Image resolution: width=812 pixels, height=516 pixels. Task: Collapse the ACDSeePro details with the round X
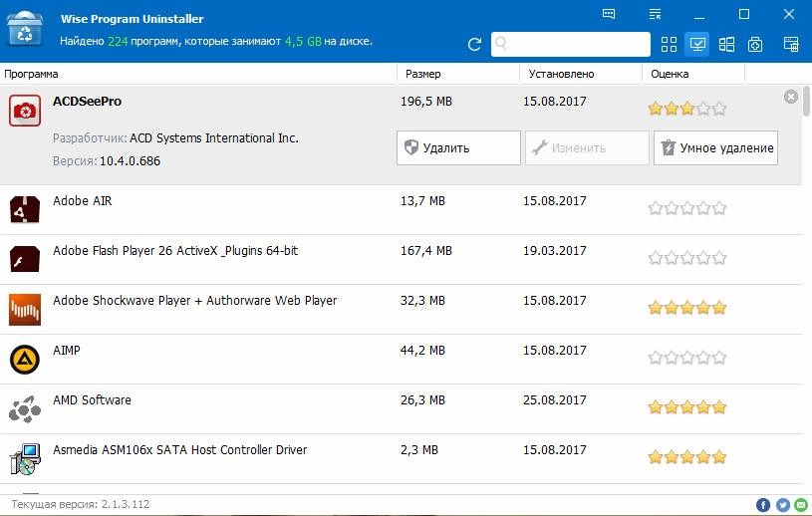tap(791, 97)
